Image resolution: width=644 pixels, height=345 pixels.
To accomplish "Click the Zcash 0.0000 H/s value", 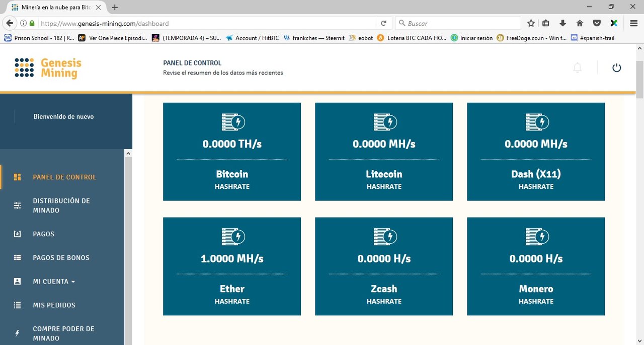I will tap(384, 259).
